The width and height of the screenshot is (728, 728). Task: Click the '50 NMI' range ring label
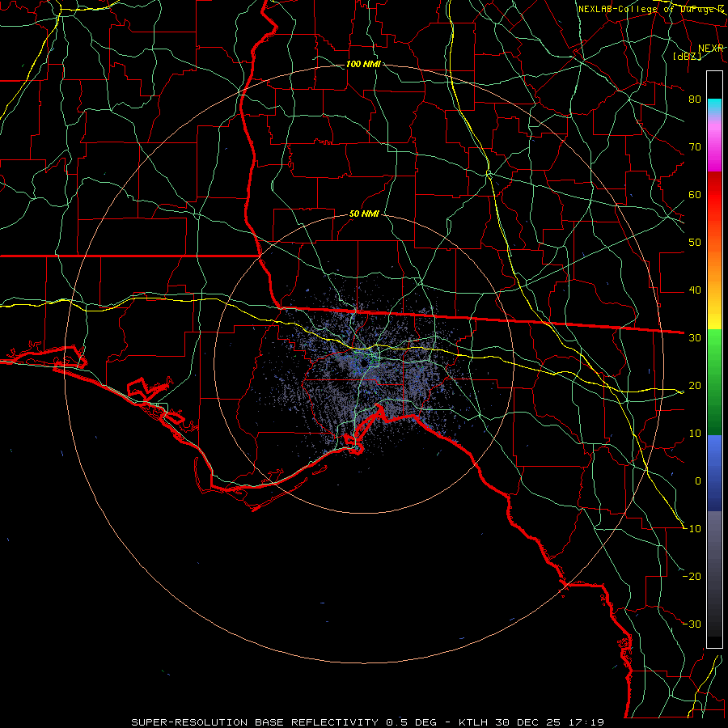click(x=364, y=214)
